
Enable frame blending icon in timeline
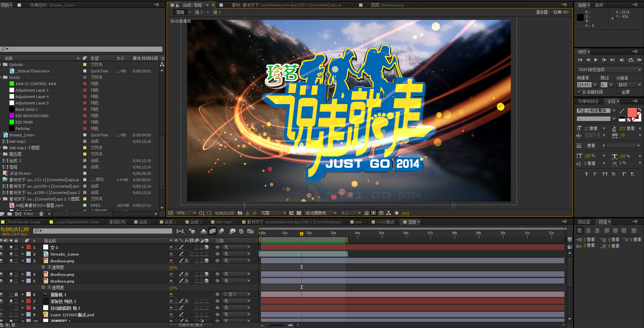(212, 231)
